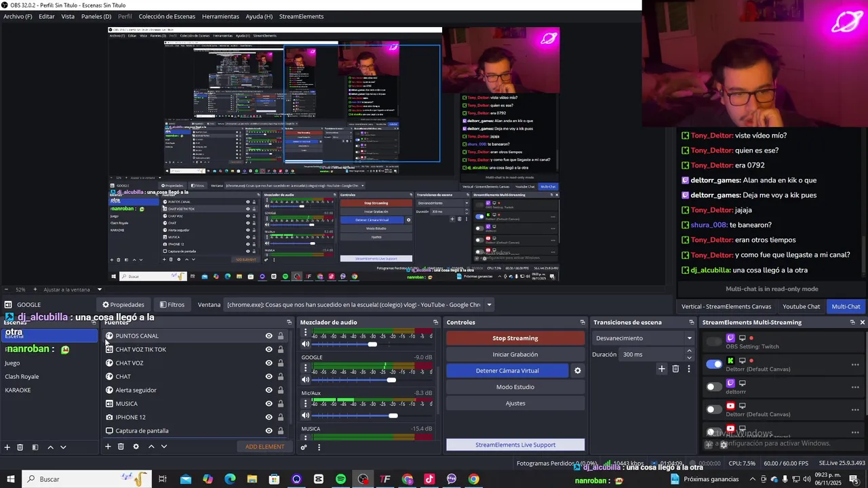Enable Twitch deltorrr stream toggle

(x=714, y=387)
